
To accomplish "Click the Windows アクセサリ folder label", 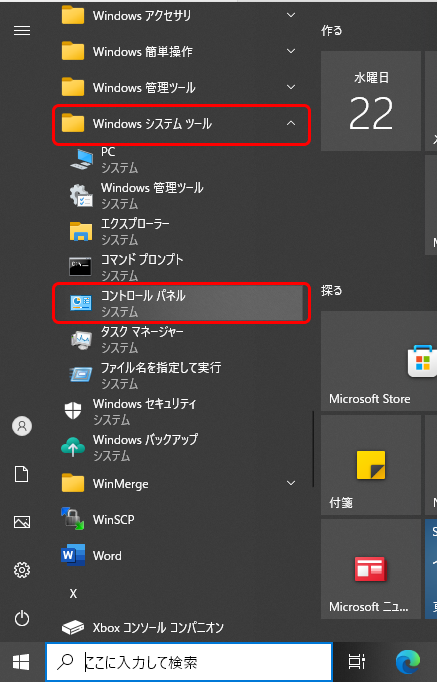I will [142, 16].
